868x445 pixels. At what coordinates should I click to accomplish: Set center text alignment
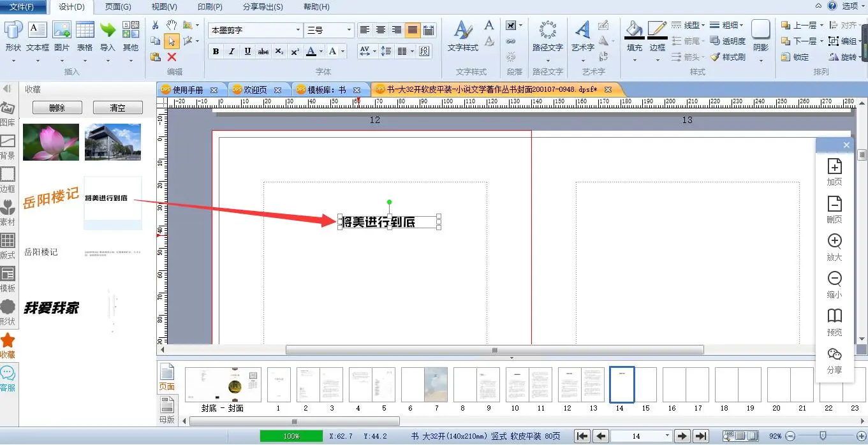tap(381, 30)
